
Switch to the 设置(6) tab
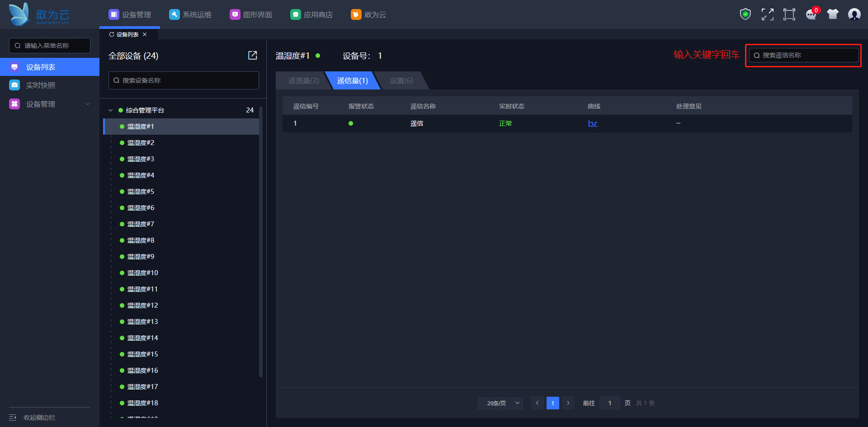pos(401,80)
